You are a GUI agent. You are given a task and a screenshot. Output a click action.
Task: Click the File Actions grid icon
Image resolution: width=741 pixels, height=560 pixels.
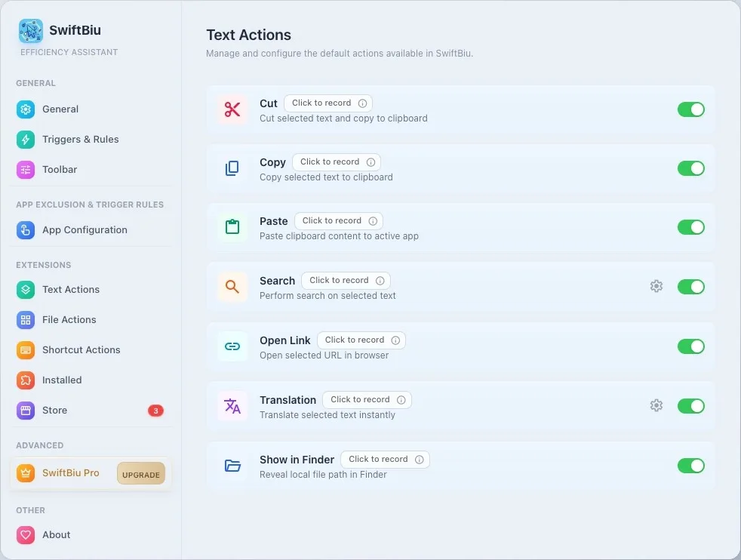coord(26,320)
